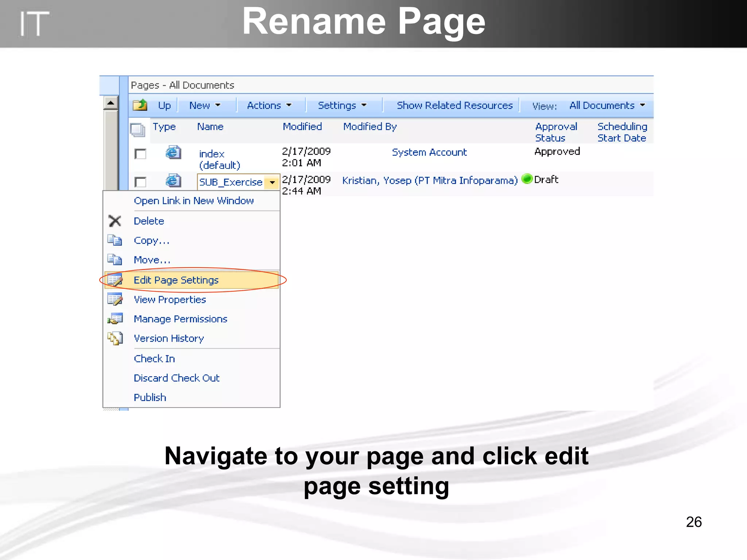Viewport: 747px width, 560px height.
Task: Click the 2/17/2009 2:44 AM date
Action: point(306,185)
